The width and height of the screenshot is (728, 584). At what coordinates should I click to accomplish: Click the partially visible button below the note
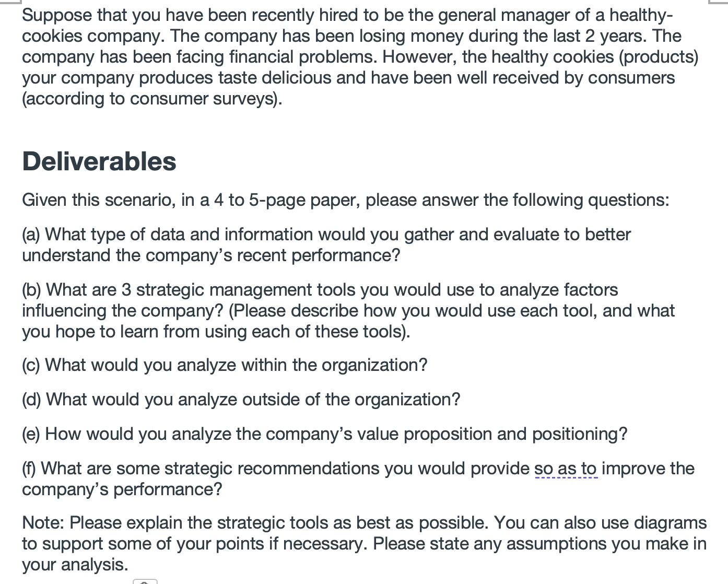pyautogui.click(x=145, y=581)
